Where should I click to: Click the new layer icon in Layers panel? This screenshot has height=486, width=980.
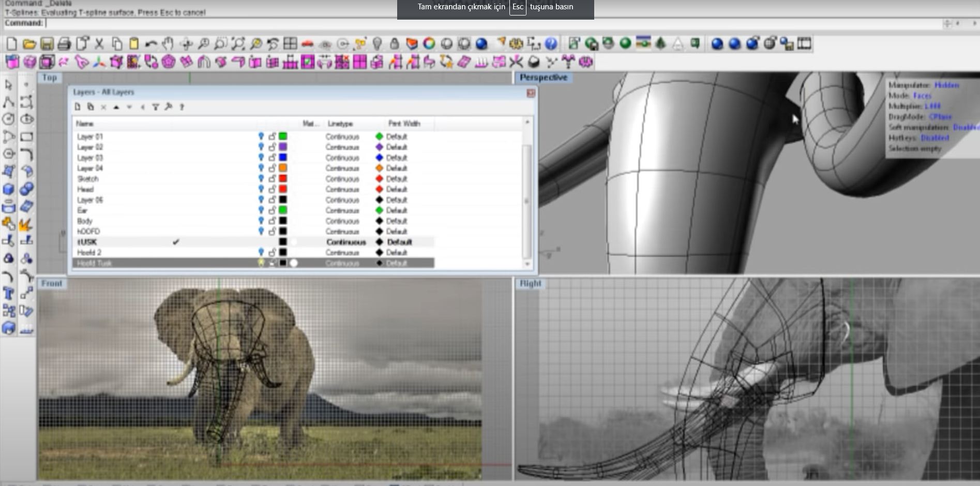pos(78,107)
